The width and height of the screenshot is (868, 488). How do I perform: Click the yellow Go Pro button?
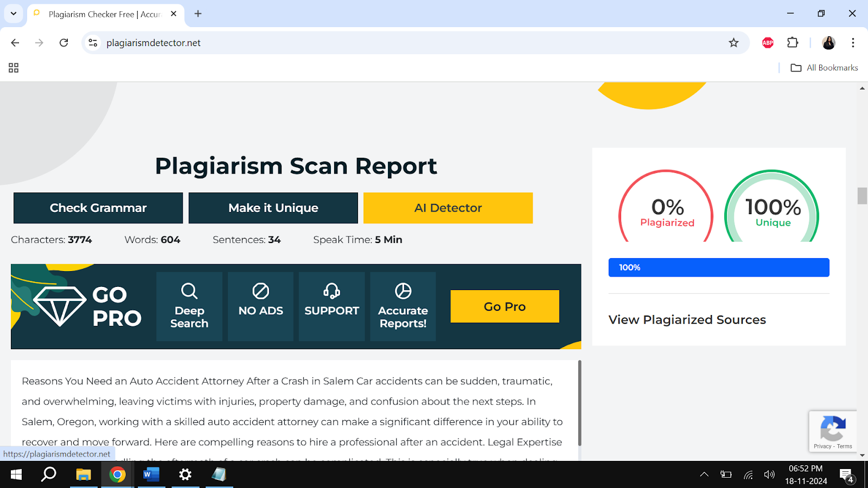(505, 306)
